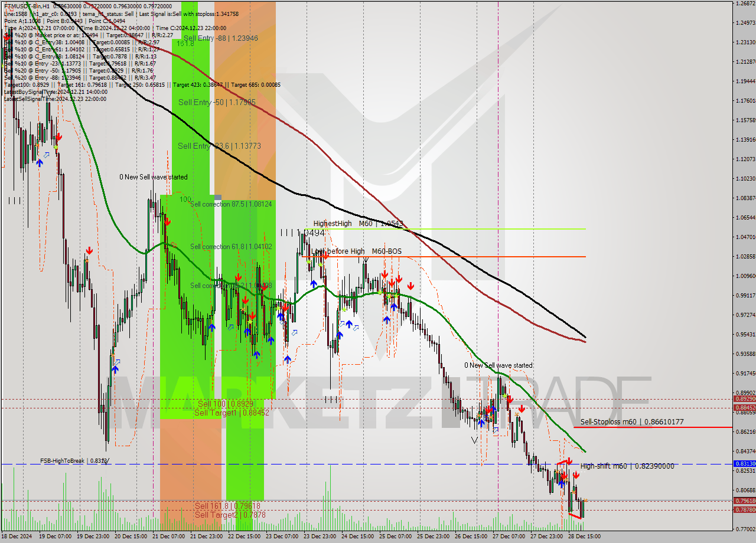Click 'Sell correction 61.8 | 1.04102' text
Viewport: 756px width, 543px height.
coord(231,247)
